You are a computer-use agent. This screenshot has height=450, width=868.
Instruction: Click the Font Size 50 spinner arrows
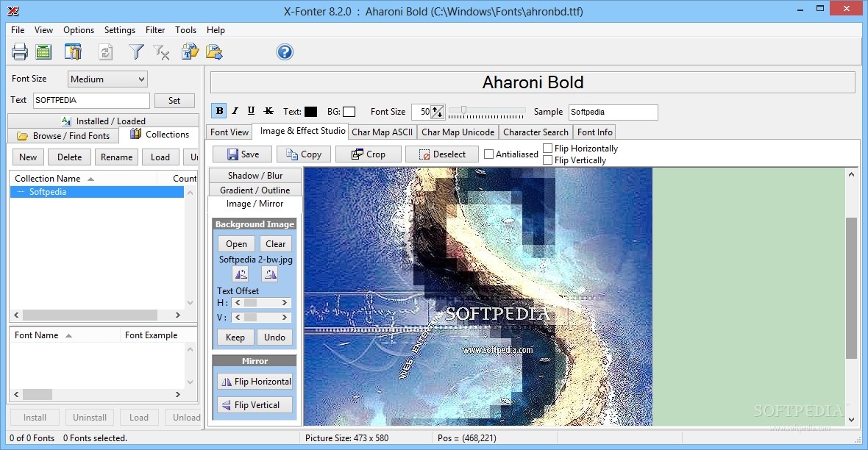[x=438, y=112]
